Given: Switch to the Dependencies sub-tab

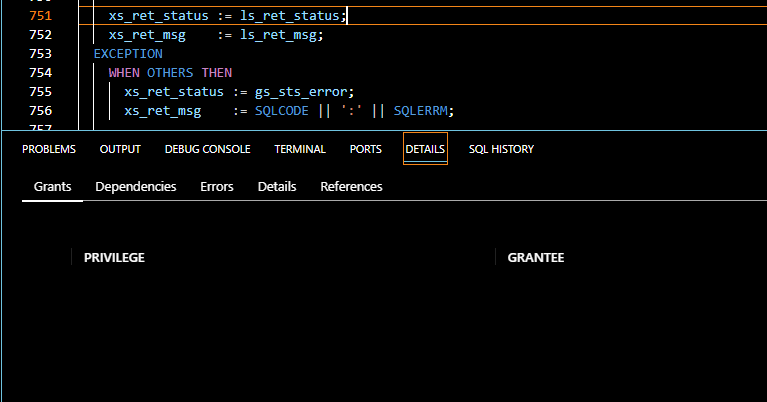Looking at the screenshot, I should [x=136, y=186].
